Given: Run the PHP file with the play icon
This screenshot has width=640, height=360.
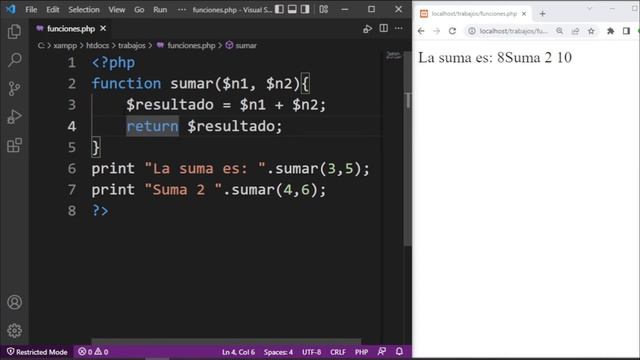Looking at the screenshot, I should 367,29.
